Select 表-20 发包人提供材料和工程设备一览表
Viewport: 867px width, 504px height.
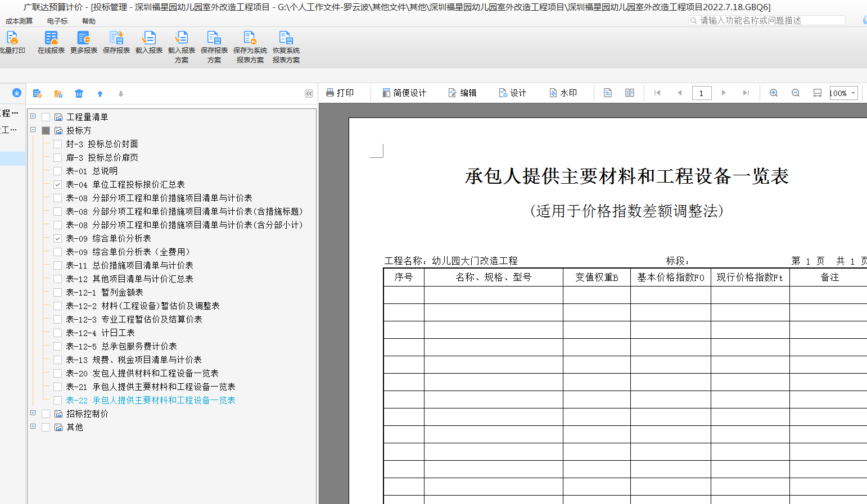(x=142, y=373)
